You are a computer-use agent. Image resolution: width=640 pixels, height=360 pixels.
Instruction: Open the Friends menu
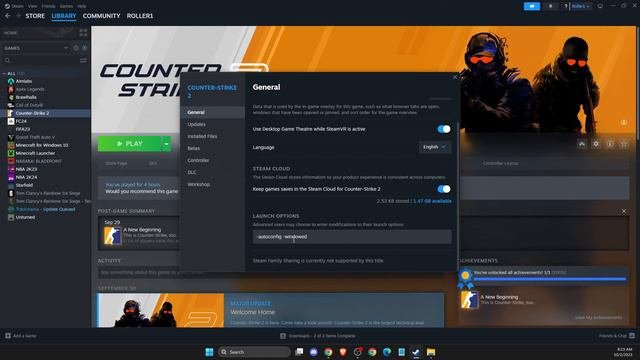pos(48,6)
